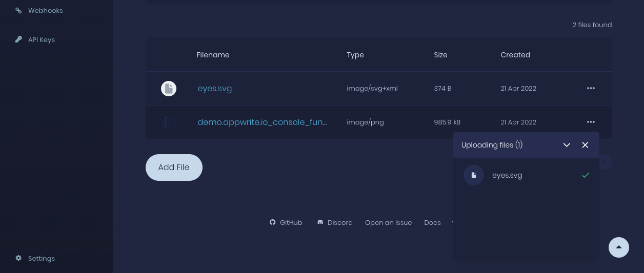Click the Add File button
The height and width of the screenshot is (273, 644).
coord(174,167)
